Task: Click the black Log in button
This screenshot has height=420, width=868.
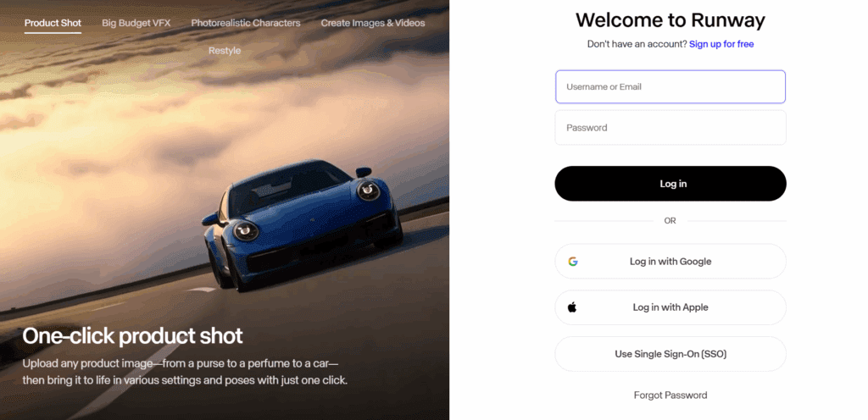Action: pyautogui.click(x=670, y=184)
